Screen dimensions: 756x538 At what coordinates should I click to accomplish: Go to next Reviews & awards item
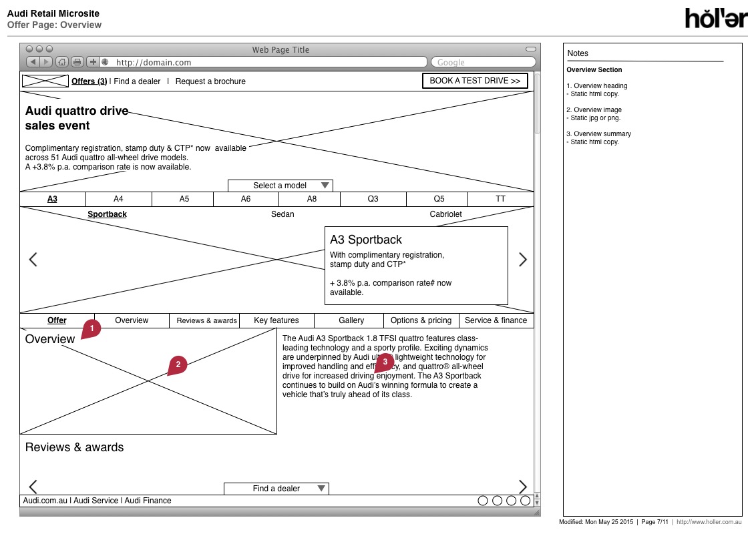coord(523,487)
